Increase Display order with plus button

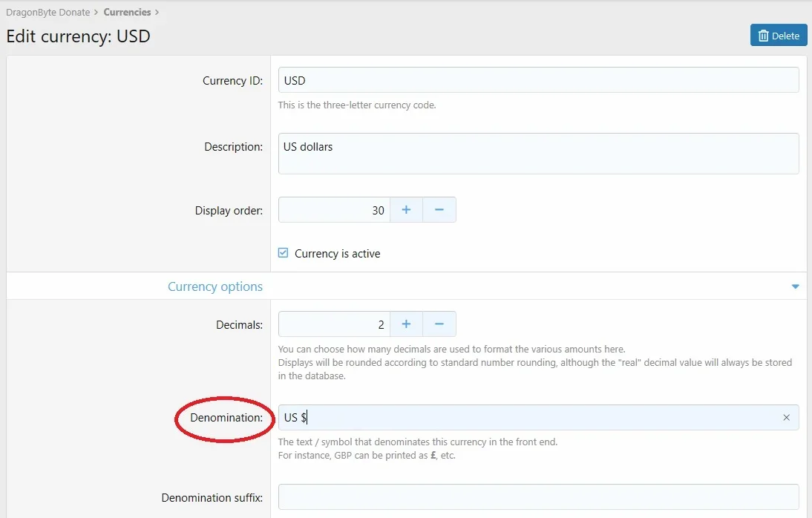tap(406, 210)
